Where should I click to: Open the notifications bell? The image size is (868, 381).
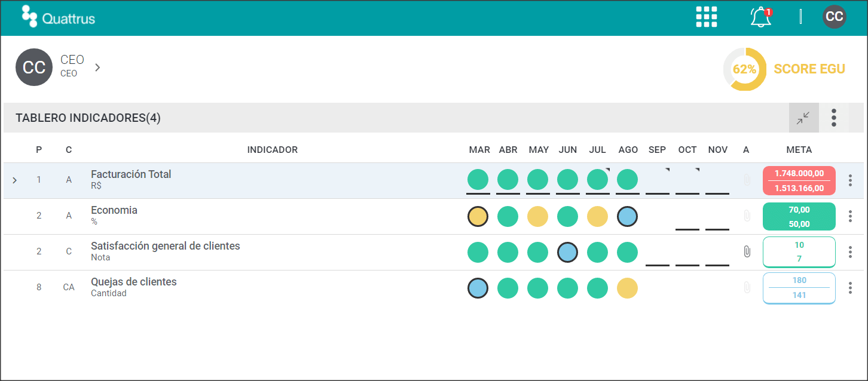pyautogui.click(x=760, y=17)
